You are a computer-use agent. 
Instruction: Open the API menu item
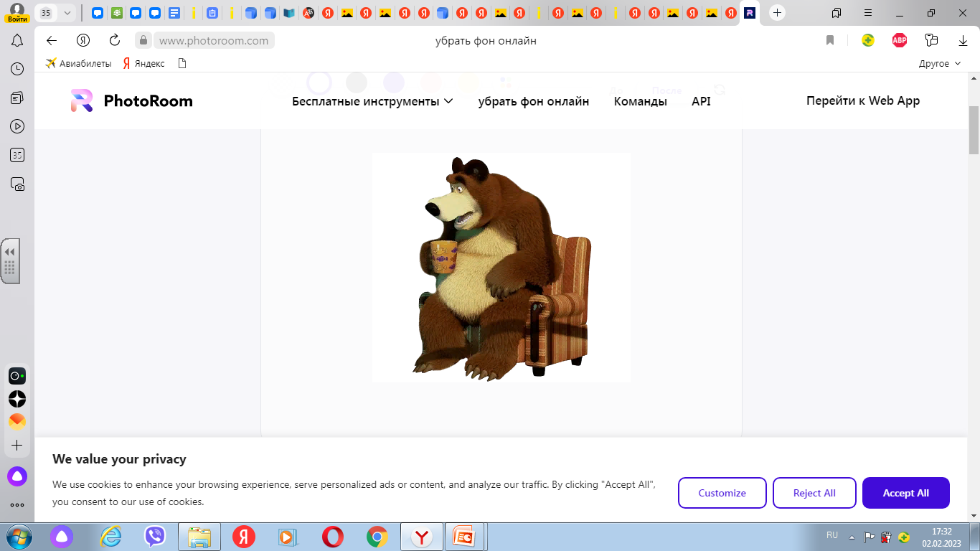click(701, 101)
